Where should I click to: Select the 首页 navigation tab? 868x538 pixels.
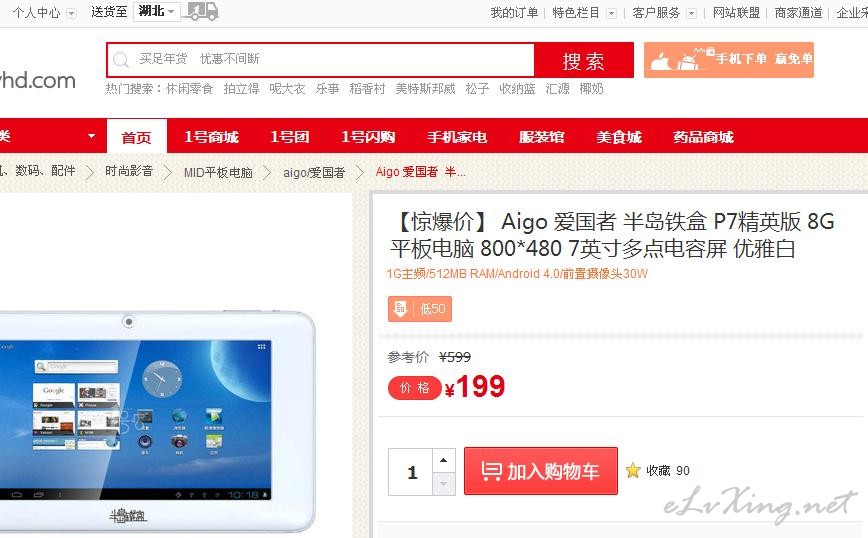coord(136,137)
